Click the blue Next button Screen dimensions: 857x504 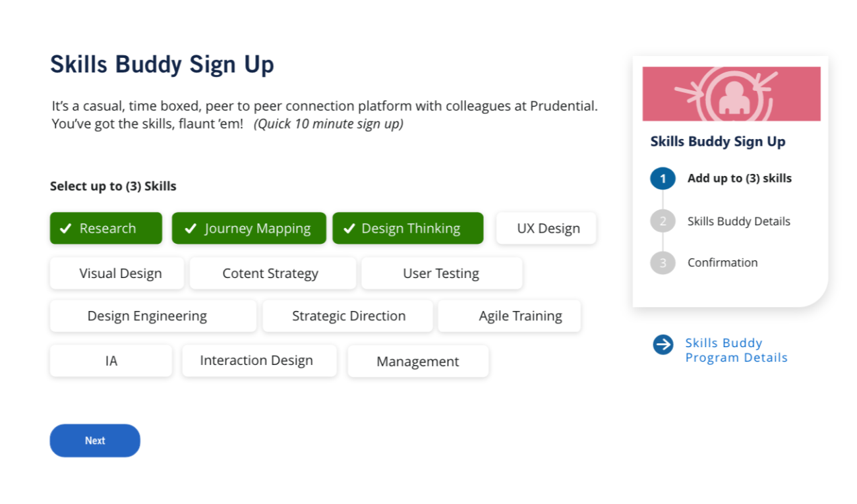[x=95, y=441]
